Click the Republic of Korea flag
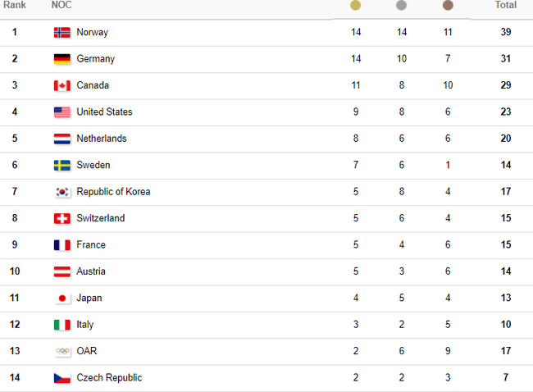 click(x=62, y=192)
